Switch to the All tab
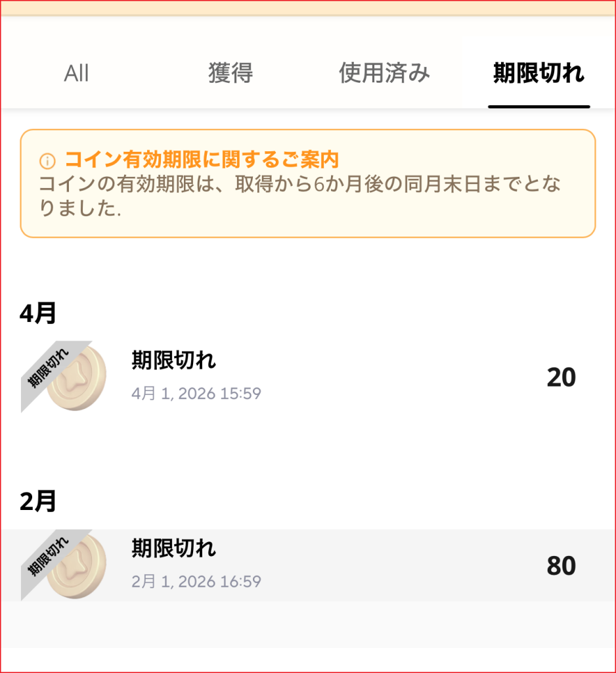 pyautogui.click(x=76, y=73)
